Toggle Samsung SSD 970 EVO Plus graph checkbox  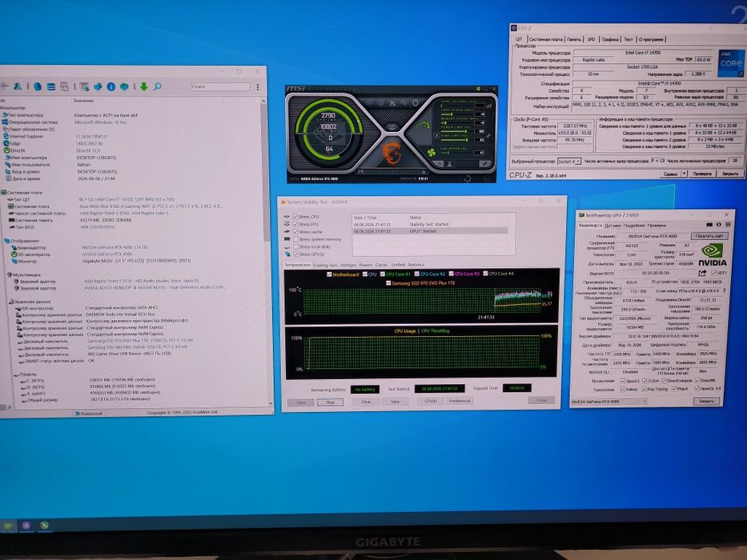pos(388,283)
